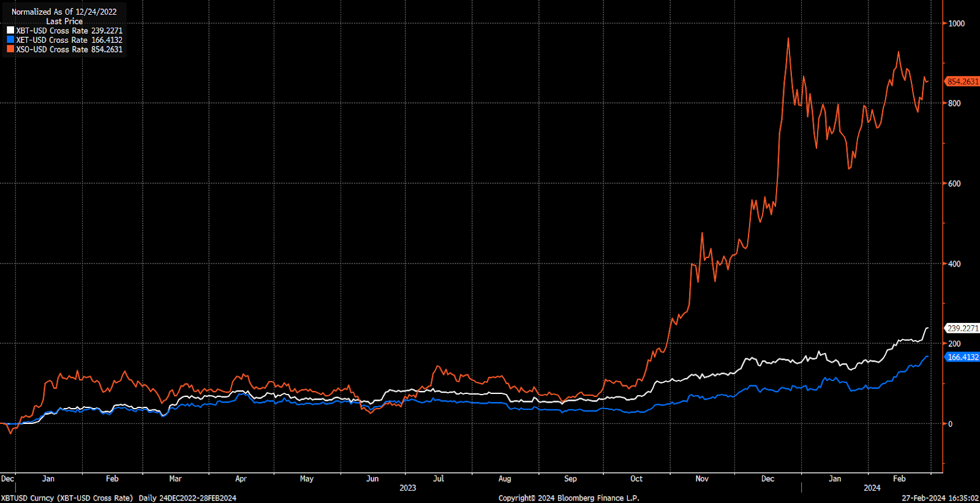Click the 600 y-axis label
This screenshot has width=980, height=503.
(954, 184)
